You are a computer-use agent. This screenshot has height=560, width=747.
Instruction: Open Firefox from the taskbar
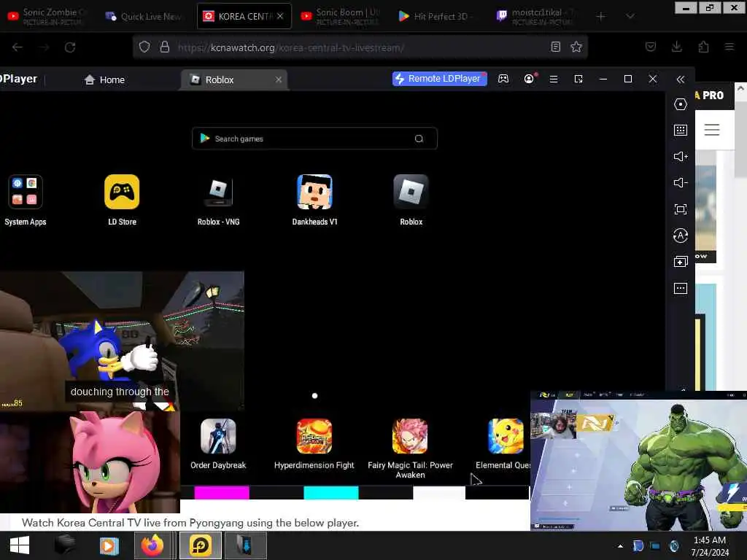coord(152,545)
